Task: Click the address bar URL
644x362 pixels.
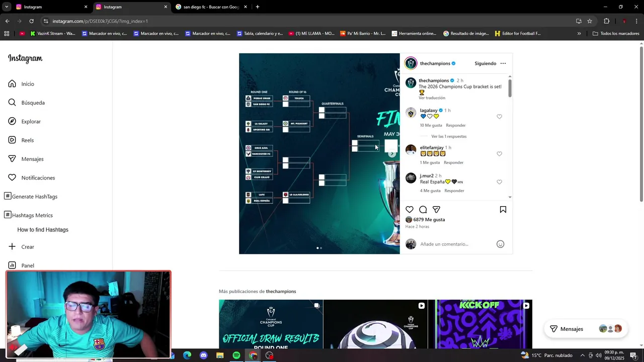Action: (100, 21)
